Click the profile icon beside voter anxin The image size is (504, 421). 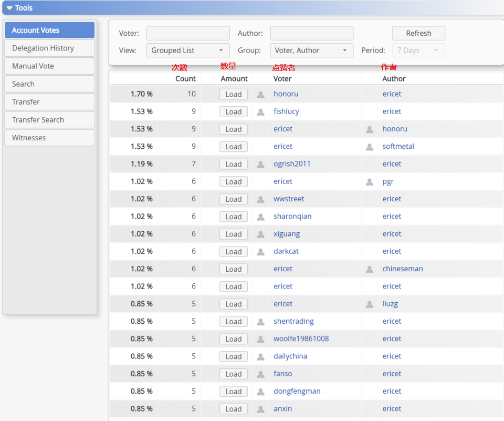[260, 409]
